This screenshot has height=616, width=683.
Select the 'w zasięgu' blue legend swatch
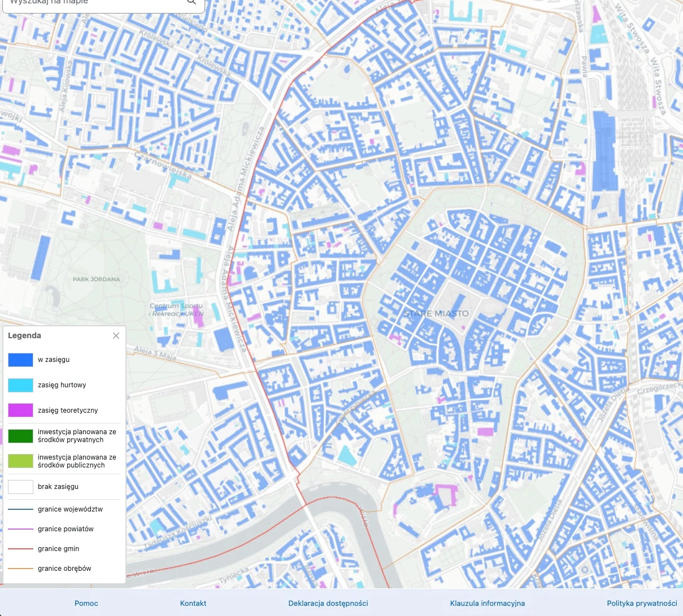pyautogui.click(x=20, y=360)
